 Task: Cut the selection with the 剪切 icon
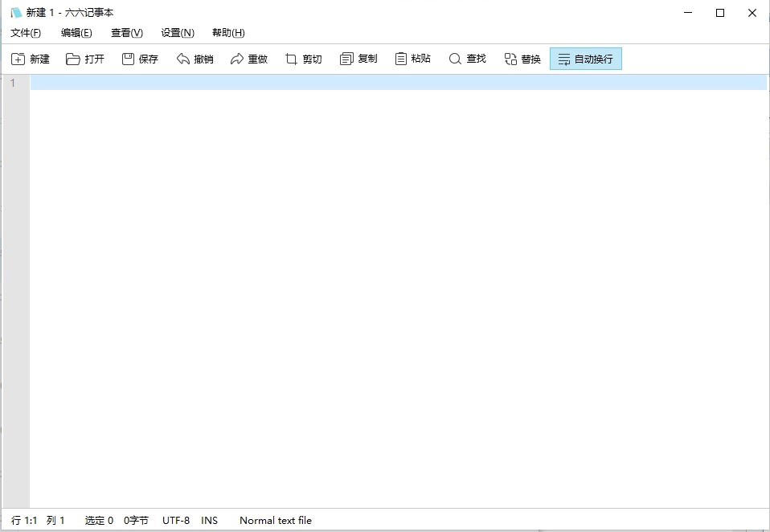pos(292,59)
